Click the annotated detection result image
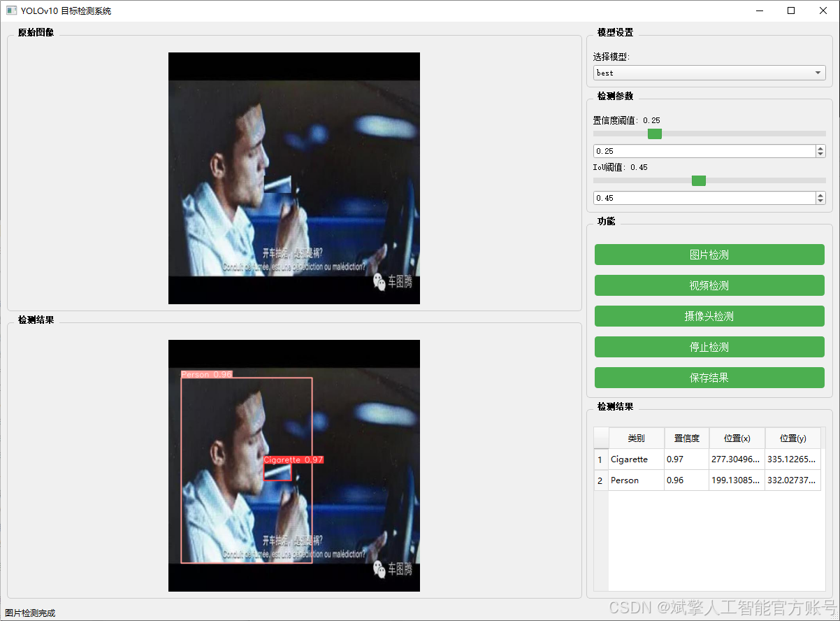This screenshot has width=840, height=621. [294, 466]
